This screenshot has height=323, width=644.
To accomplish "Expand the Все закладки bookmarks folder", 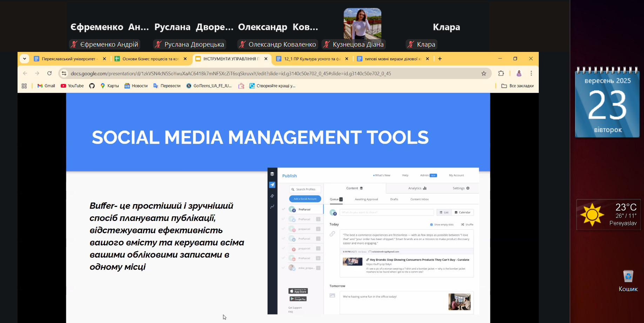I will 517,86.
